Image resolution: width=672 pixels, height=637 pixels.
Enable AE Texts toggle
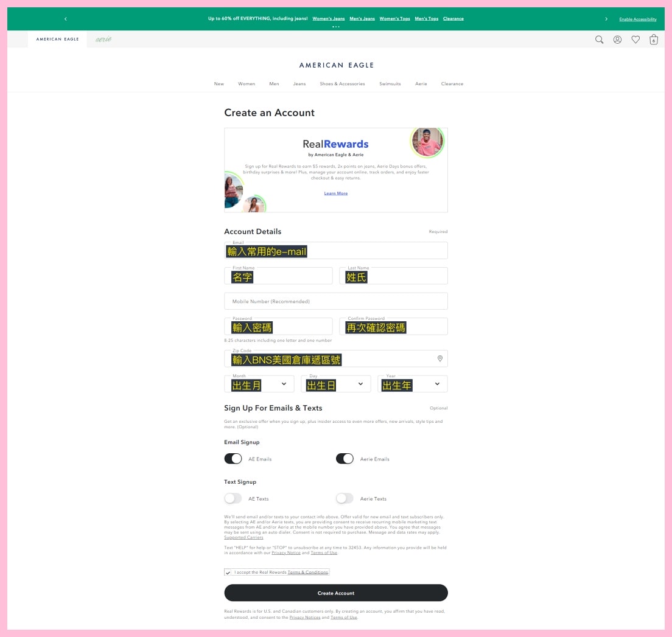(233, 498)
